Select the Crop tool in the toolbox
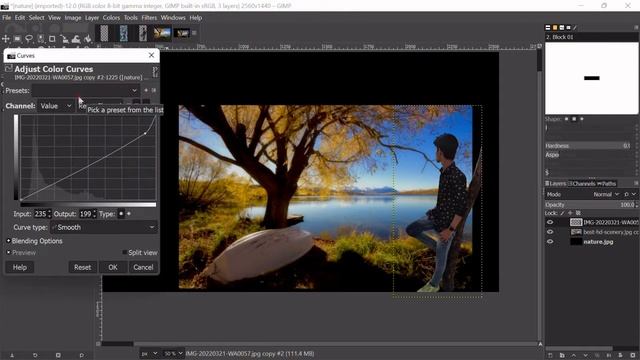 [52, 39]
